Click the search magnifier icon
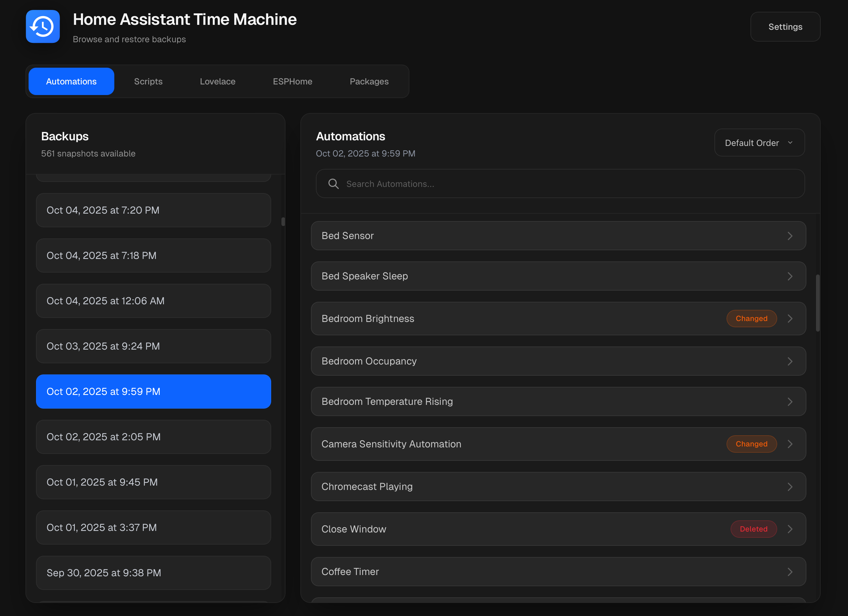The image size is (848, 616). click(333, 183)
